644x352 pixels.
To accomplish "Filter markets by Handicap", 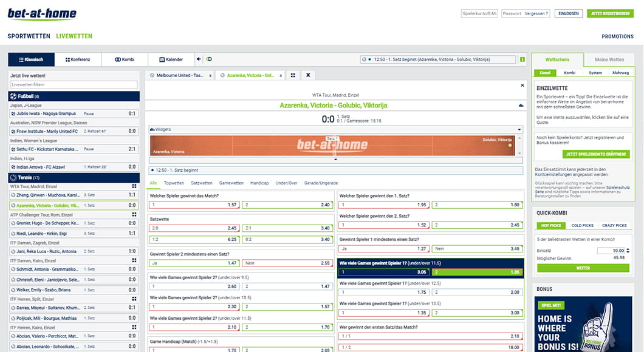I will tap(259, 183).
